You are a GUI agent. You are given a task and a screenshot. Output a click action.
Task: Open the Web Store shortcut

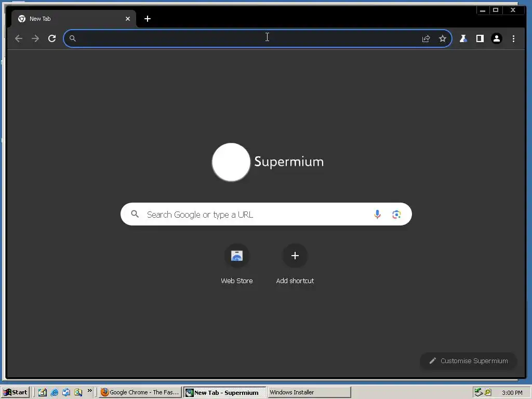point(237,264)
